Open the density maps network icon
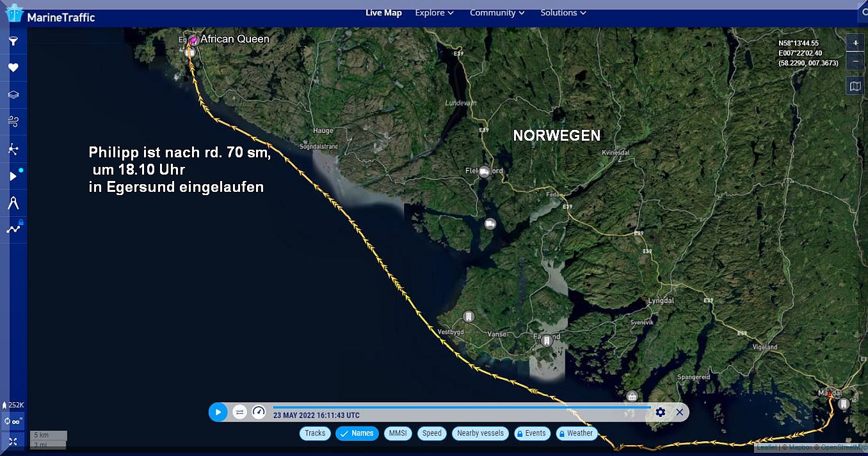The width and height of the screenshot is (868, 456). pos(13,149)
